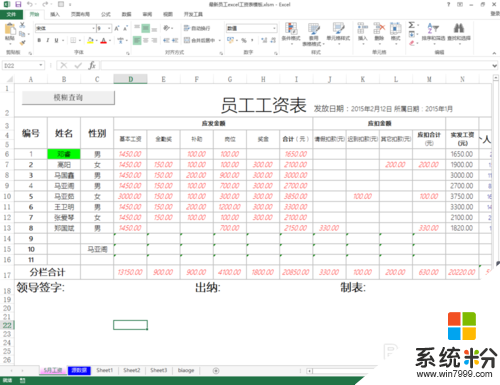Open Find and Select binoculars icon

click(x=459, y=28)
